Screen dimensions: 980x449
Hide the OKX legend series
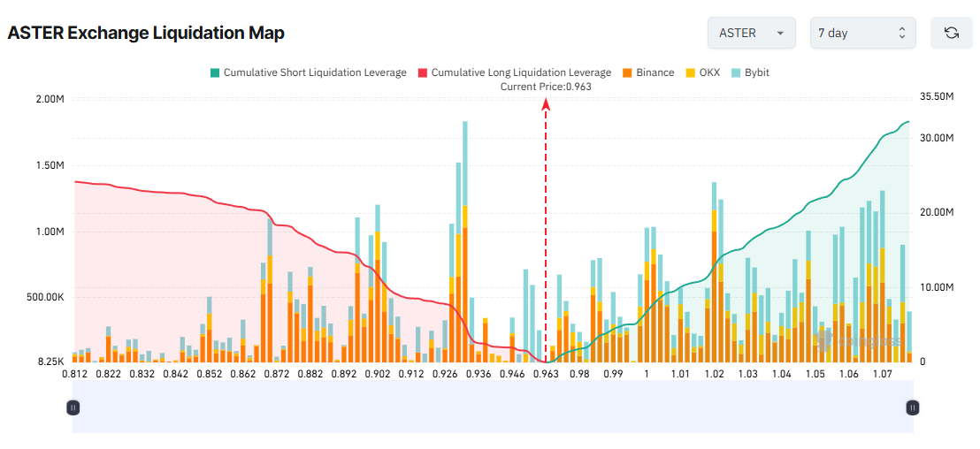[709, 72]
